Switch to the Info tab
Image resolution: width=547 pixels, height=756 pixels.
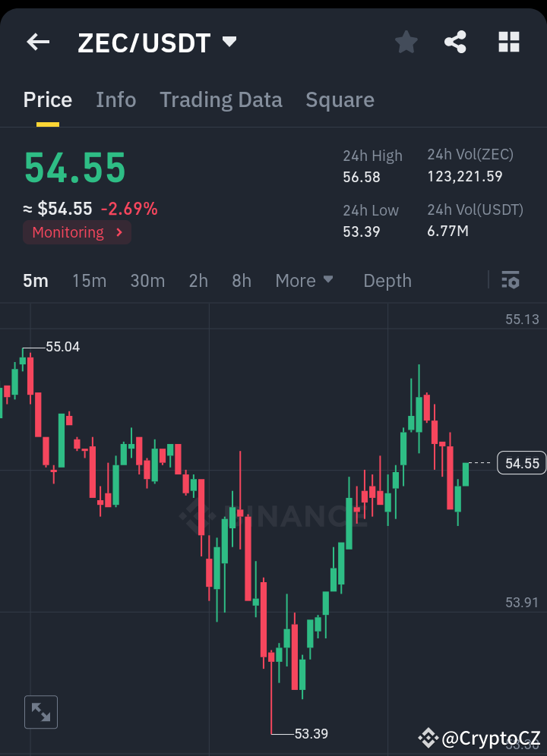[115, 99]
